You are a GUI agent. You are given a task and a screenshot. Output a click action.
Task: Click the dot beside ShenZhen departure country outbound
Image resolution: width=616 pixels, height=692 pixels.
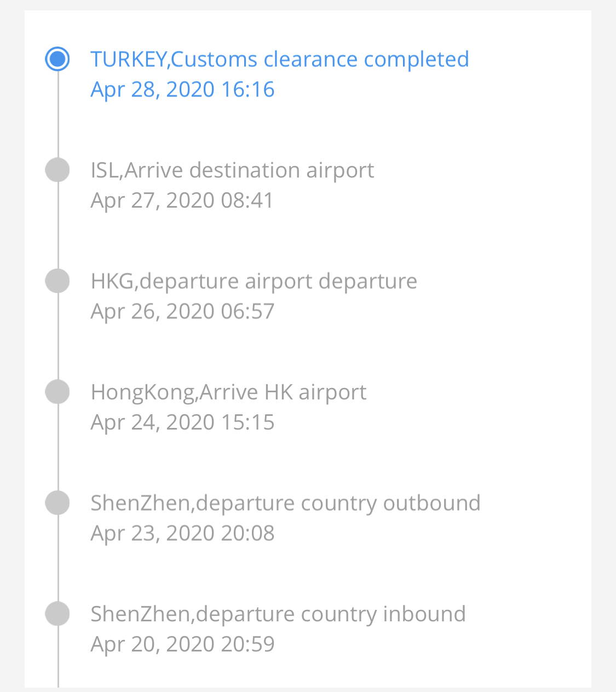click(x=57, y=502)
